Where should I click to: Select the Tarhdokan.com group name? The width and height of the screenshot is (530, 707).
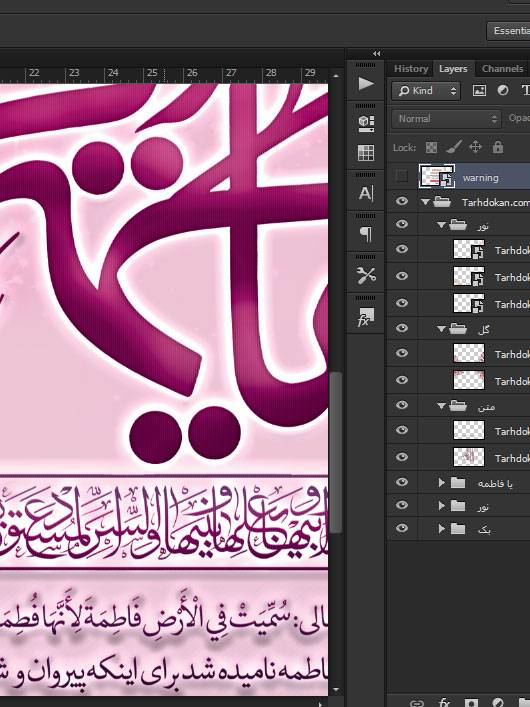[495, 203]
